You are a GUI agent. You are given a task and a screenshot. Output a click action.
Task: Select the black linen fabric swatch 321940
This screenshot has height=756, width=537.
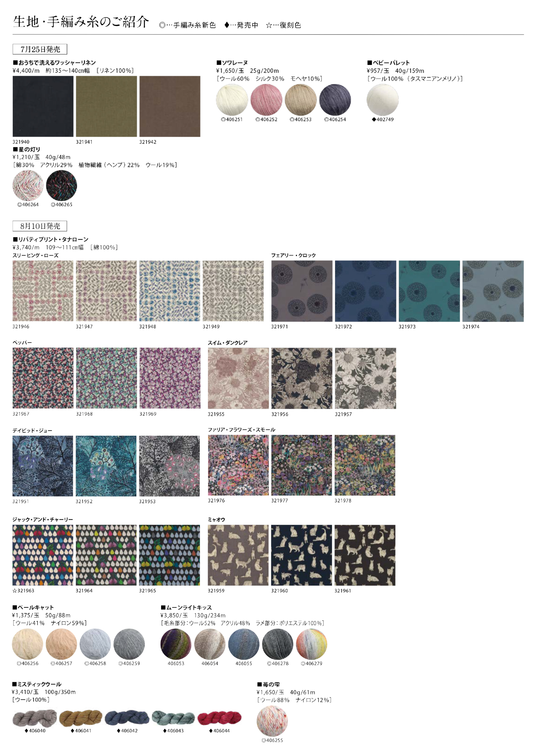click(x=43, y=106)
